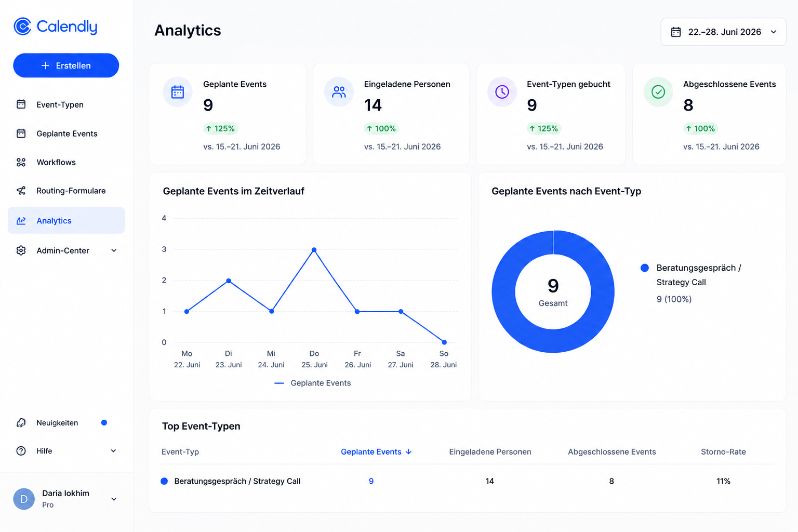Expand the Hilfe menu chevron
This screenshot has height=532, width=798.
tap(113, 451)
